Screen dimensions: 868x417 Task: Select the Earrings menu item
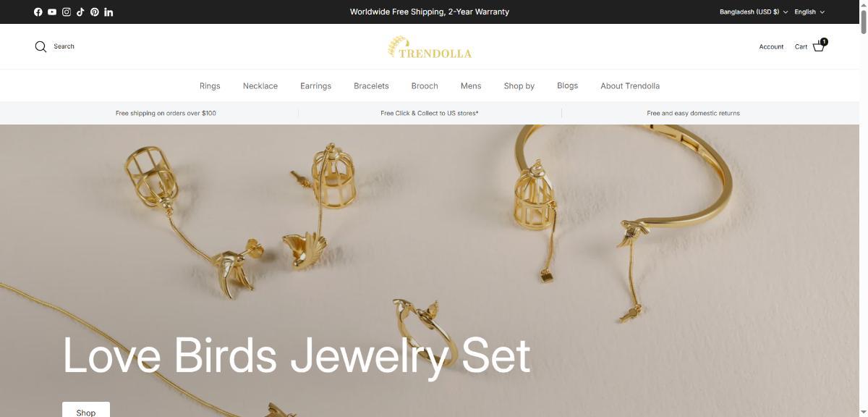[x=315, y=85]
